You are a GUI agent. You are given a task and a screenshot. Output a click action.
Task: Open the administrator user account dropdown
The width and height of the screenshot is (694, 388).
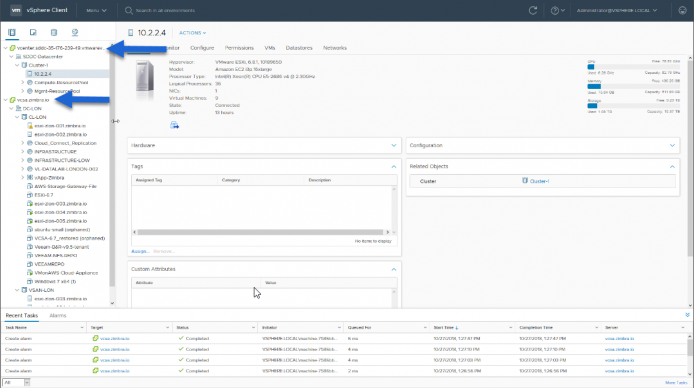[617, 10]
